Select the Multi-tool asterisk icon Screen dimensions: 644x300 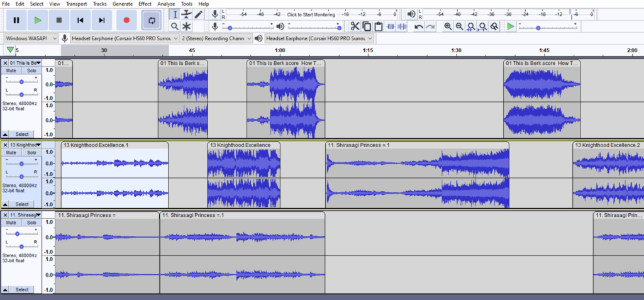(x=186, y=26)
